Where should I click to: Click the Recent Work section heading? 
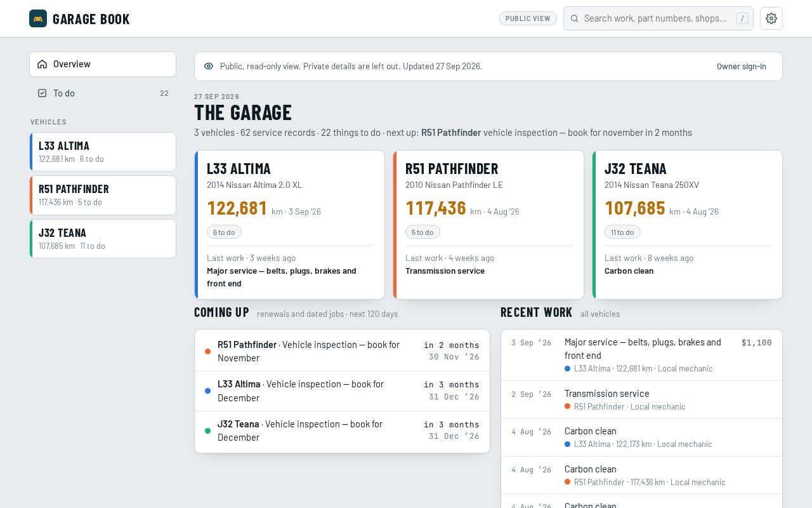coord(536,312)
